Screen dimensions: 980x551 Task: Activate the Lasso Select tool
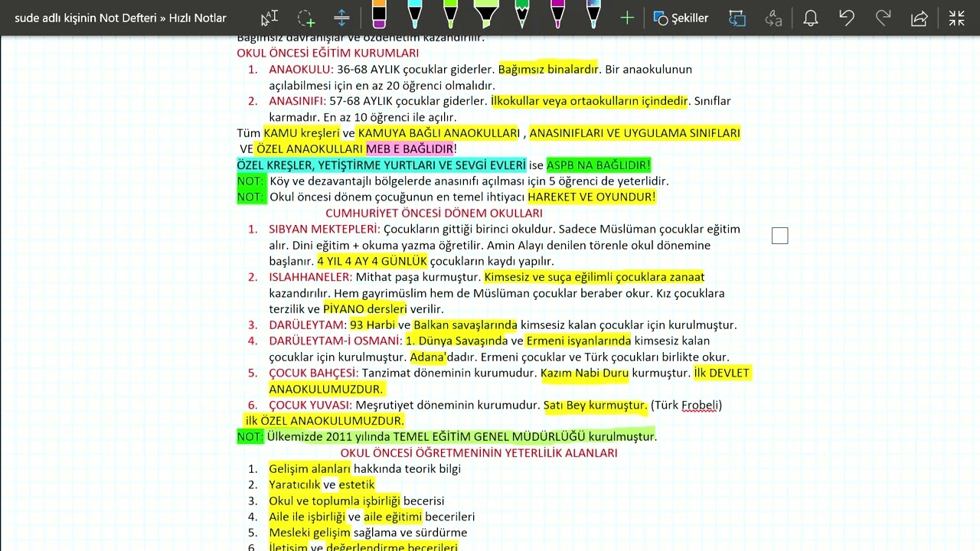[x=305, y=18]
